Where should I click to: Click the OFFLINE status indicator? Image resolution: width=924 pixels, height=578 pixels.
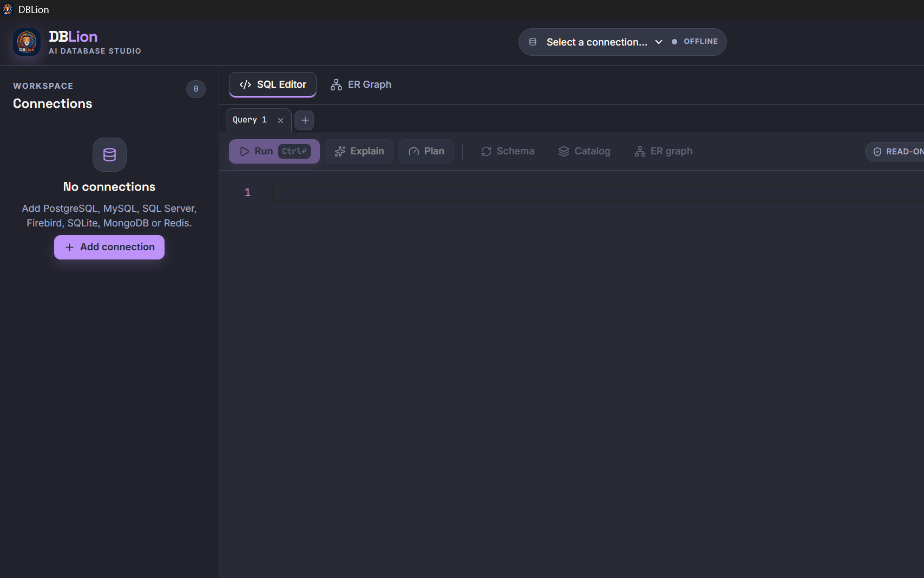(x=695, y=41)
